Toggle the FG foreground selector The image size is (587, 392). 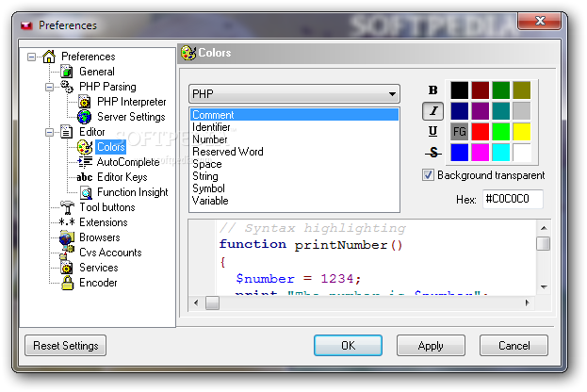[x=460, y=132]
